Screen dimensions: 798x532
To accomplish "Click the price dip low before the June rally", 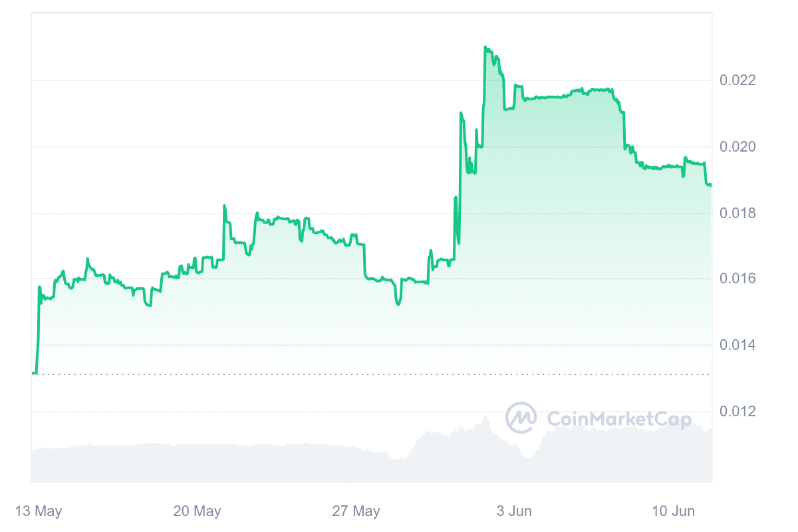I will tap(398, 304).
